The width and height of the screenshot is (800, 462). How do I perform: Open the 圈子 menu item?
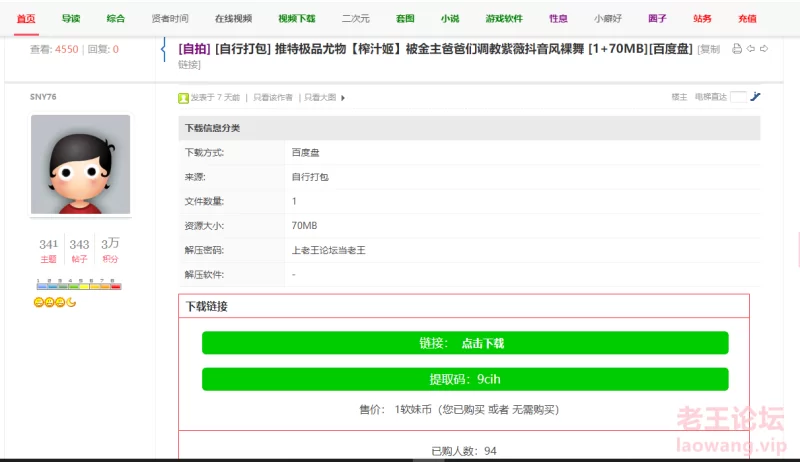click(x=657, y=19)
